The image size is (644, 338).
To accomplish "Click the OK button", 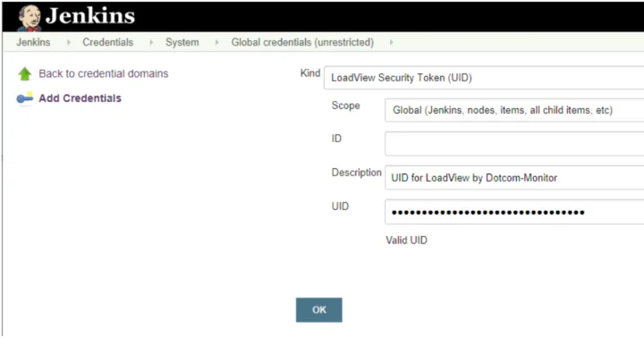I will coord(319,309).
